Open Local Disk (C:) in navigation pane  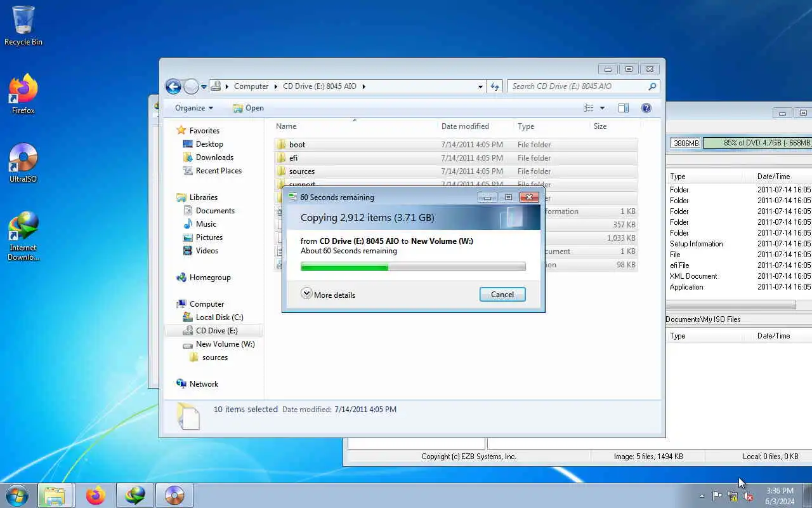pyautogui.click(x=219, y=317)
